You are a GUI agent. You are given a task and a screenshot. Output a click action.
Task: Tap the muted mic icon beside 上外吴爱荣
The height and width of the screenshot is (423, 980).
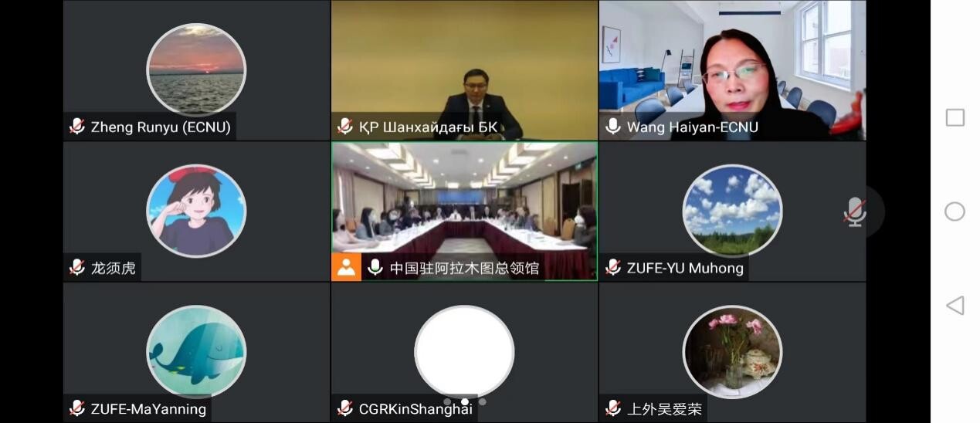point(613,408)
